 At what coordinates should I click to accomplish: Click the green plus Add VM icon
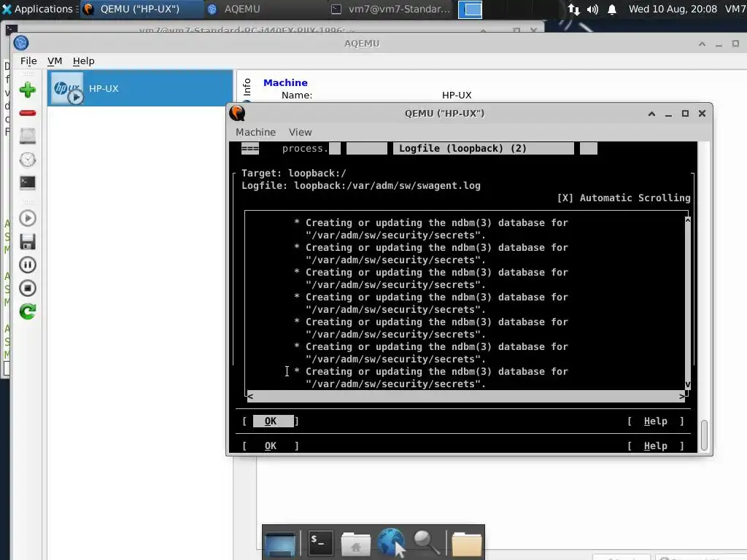click(x=28, y=90)
